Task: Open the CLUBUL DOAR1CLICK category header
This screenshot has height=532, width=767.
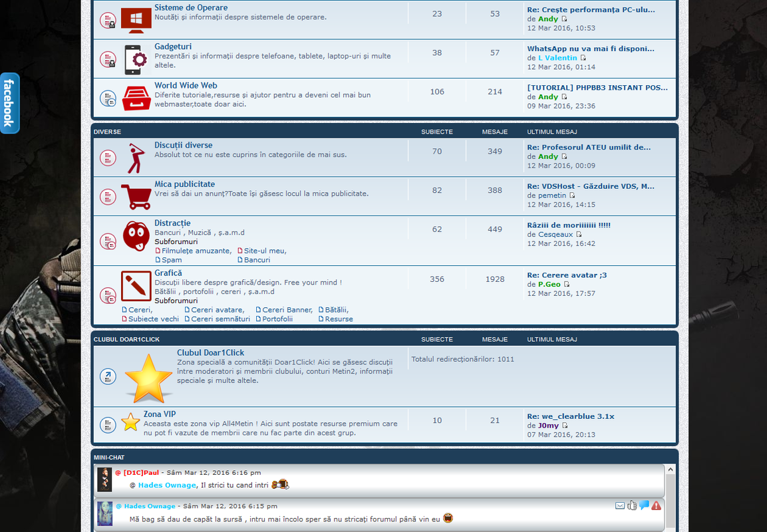Action: click(x=126, y=339)
